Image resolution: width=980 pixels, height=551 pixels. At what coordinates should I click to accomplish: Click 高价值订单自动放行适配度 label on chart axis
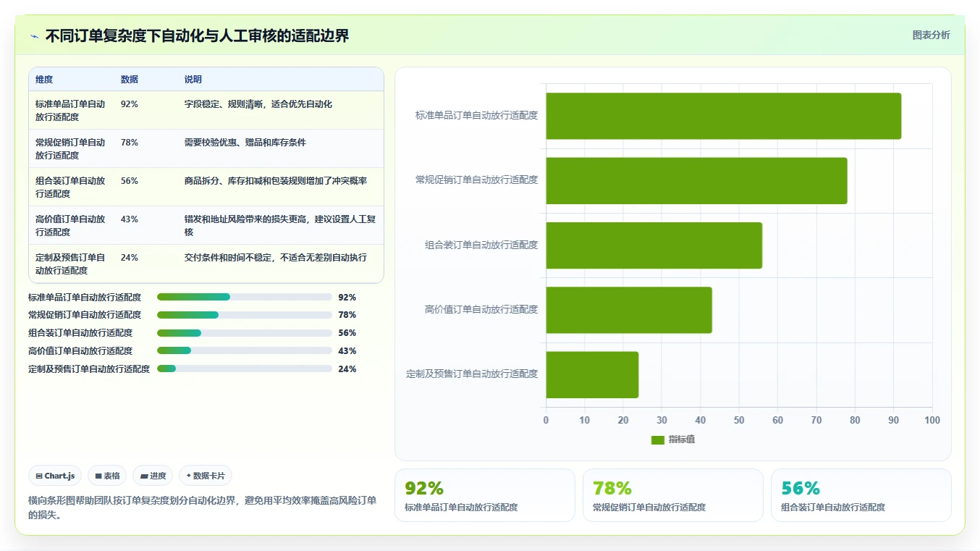coord(481,310)
